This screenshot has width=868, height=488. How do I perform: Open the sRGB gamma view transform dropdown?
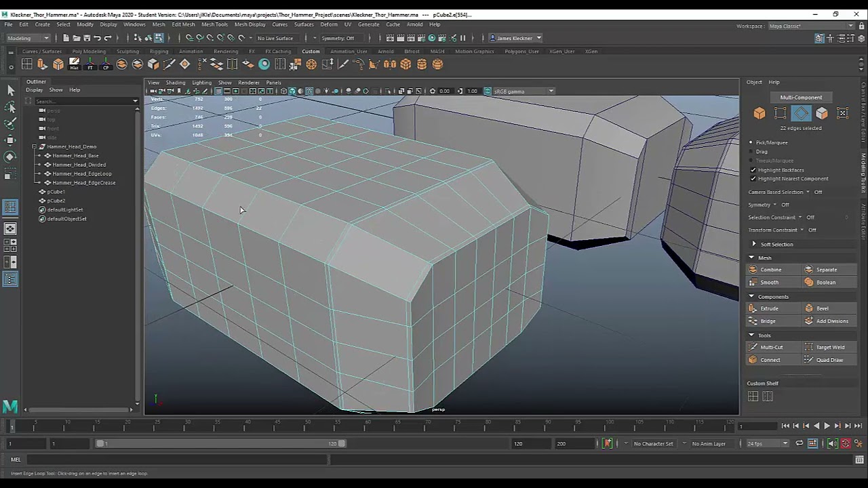tap(523, 91)
